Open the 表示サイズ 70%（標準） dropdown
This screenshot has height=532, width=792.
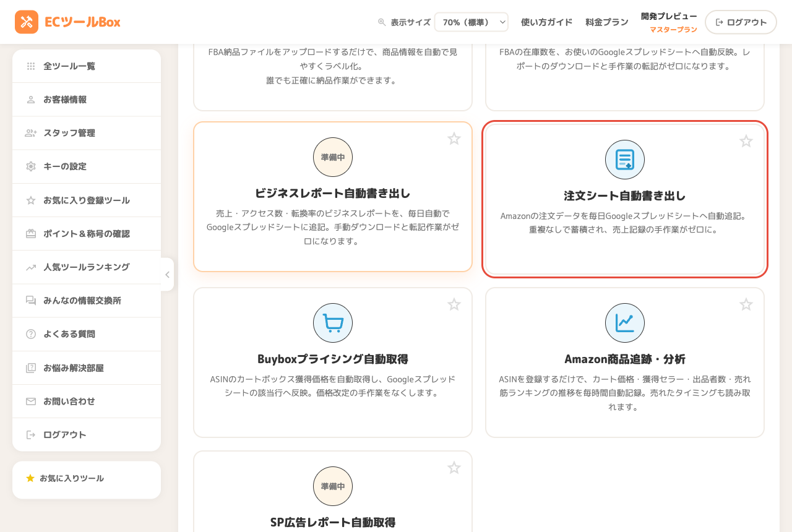click(471, 22)
